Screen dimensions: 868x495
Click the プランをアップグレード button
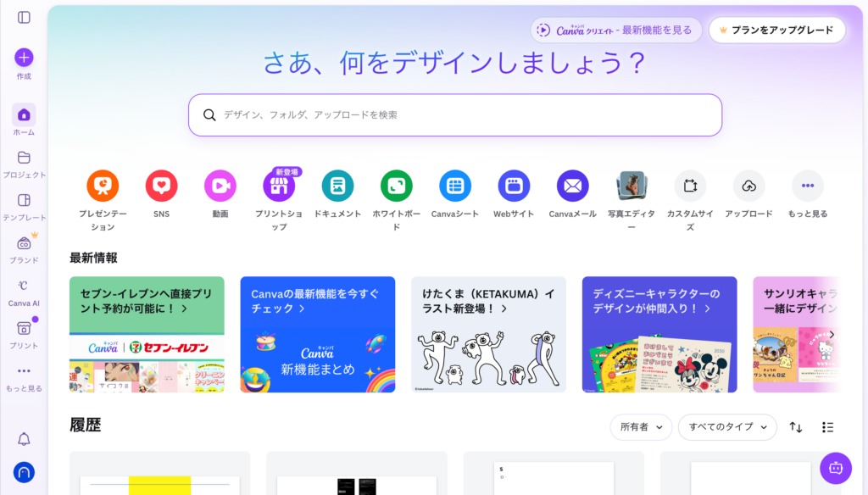click(777, 30)
